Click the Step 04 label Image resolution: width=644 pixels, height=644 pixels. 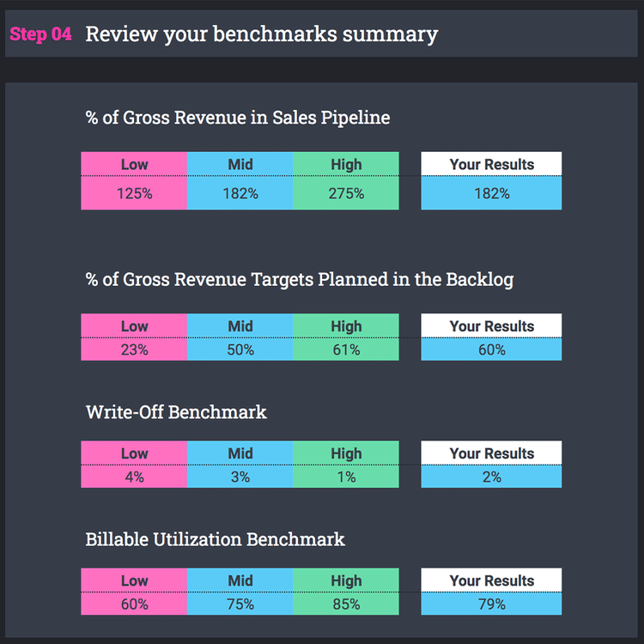40,35
